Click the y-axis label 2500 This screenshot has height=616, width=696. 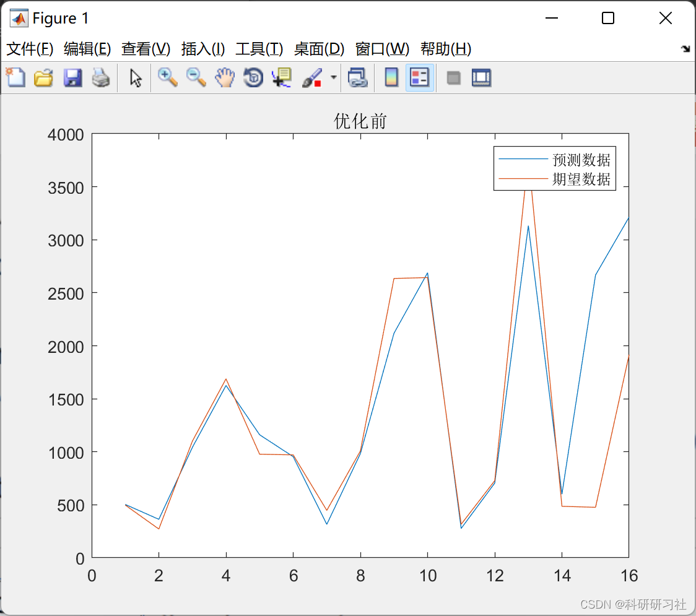(x=66, y=294)
